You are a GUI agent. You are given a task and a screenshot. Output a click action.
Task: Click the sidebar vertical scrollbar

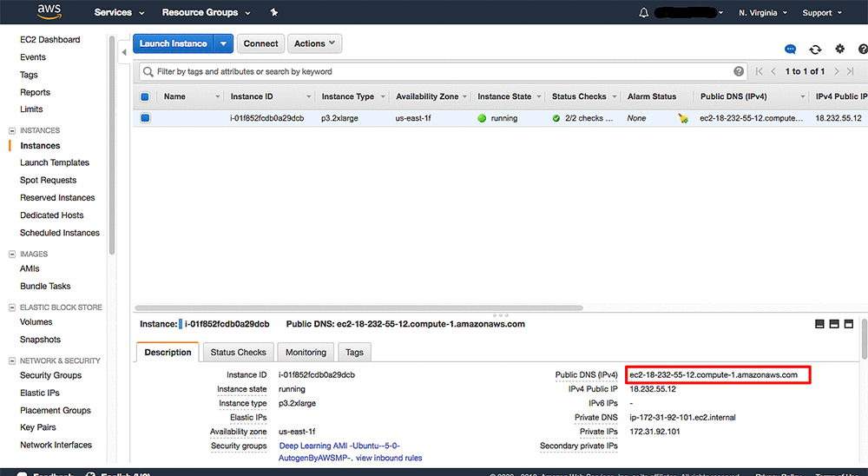tap(112, 145)
